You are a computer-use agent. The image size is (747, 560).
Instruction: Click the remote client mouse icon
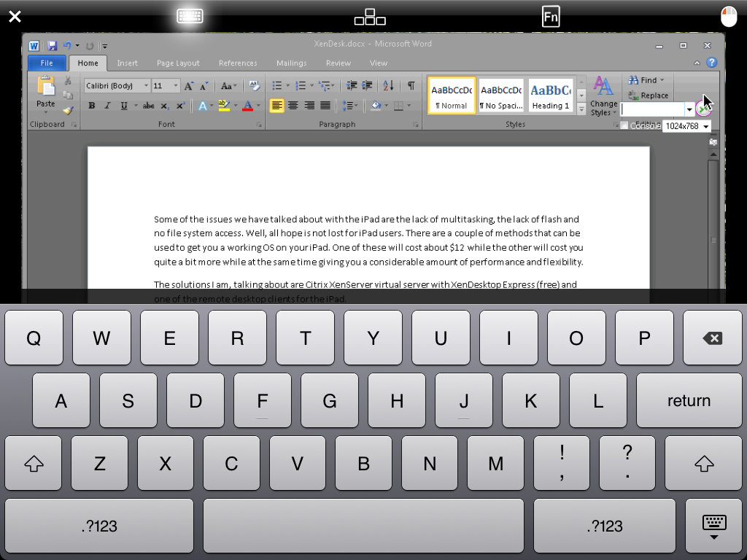click(x=729, y=17)
